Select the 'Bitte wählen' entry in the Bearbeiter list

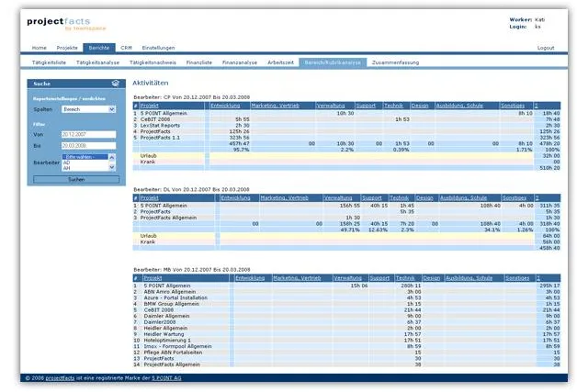[85, 157]
